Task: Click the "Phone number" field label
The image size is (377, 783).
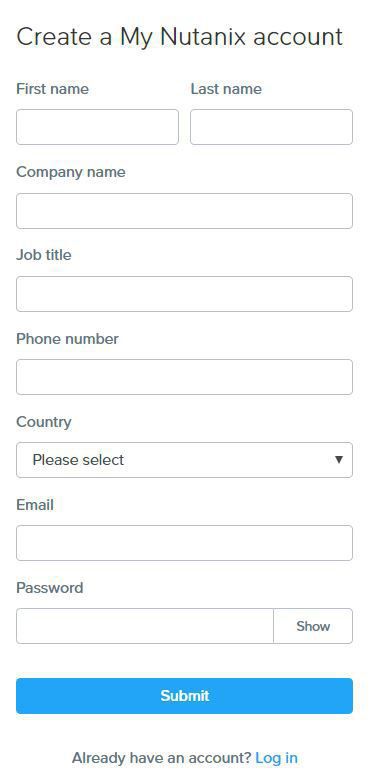Action: pyautogui.click(x=67, y=339)
